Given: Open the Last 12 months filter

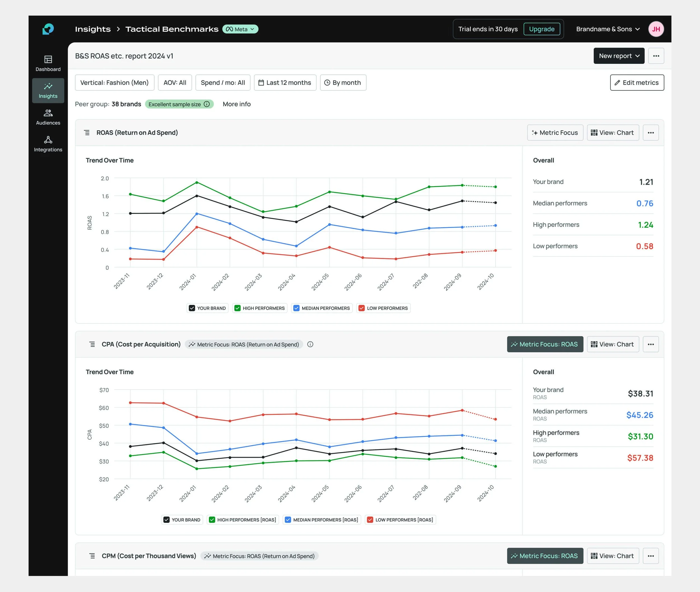Looking at the screenshot, I should point(285,83).
